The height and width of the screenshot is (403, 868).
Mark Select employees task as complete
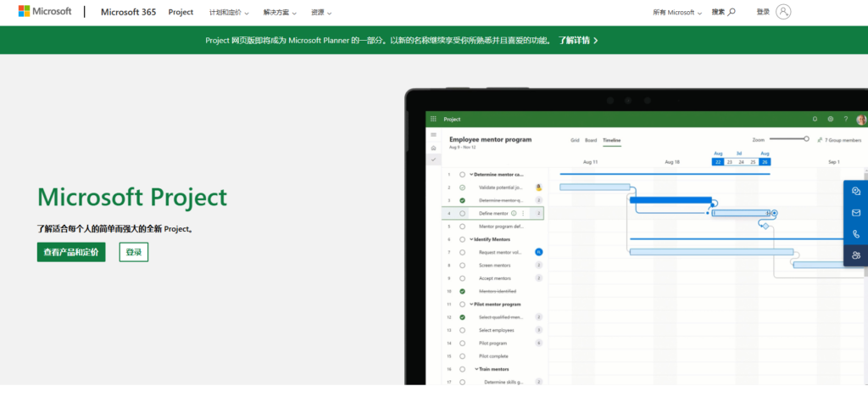pyautogui.click(x=462, y=329)
